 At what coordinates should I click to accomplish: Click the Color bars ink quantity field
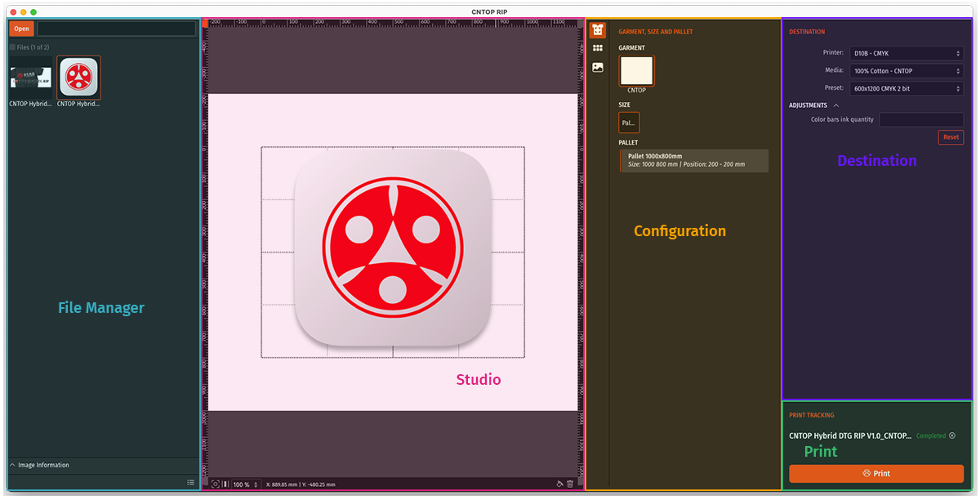[921, 119]
